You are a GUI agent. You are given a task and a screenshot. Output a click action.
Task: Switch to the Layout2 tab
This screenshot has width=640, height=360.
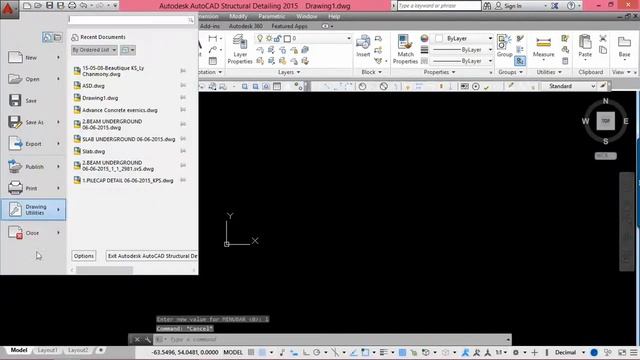(x=78, y=351)
